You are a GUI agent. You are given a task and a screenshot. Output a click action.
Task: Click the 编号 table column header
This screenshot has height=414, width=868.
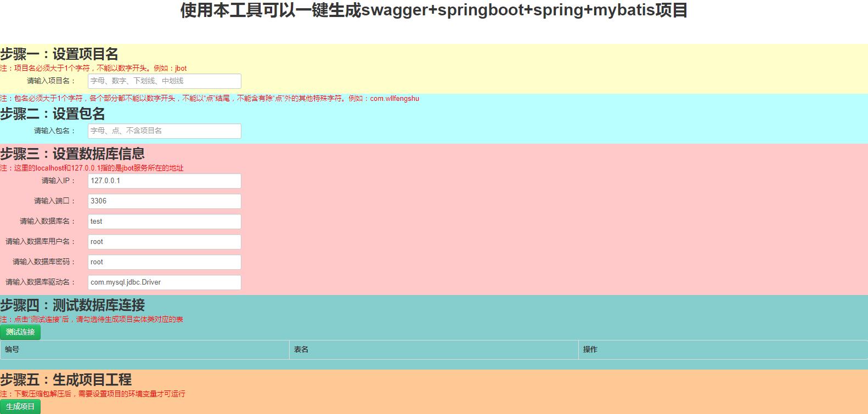[145, 350]
